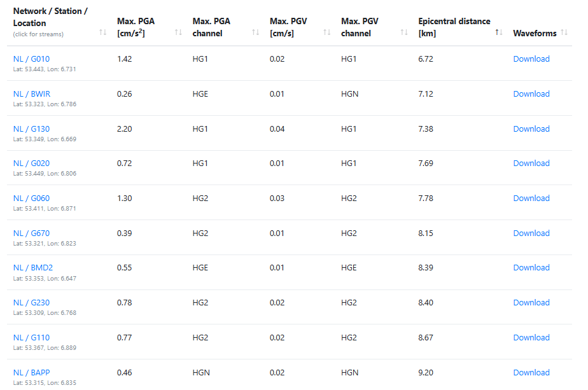The width and height of the screenshot is (588, 390).
Task: View streams for NL / BMD2
Action: click(33, 268)
